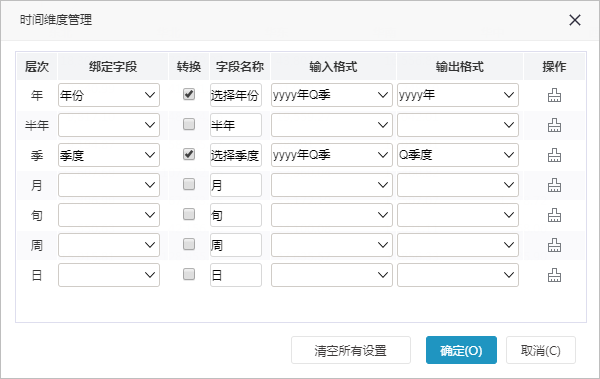Screen dimensions: 600x379
Task: Click the 转换 column header
Action: tap(189, 67)
